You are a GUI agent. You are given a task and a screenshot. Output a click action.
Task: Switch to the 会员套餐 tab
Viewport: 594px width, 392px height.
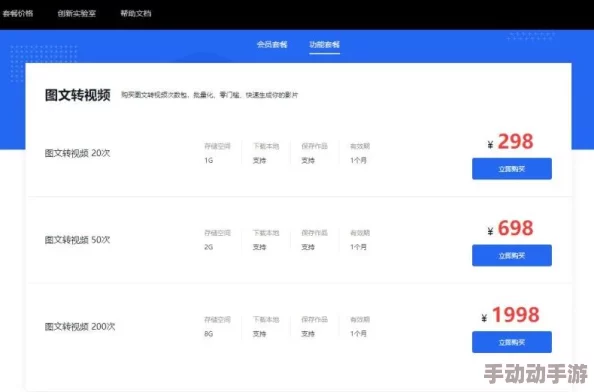tap(272, 44)
